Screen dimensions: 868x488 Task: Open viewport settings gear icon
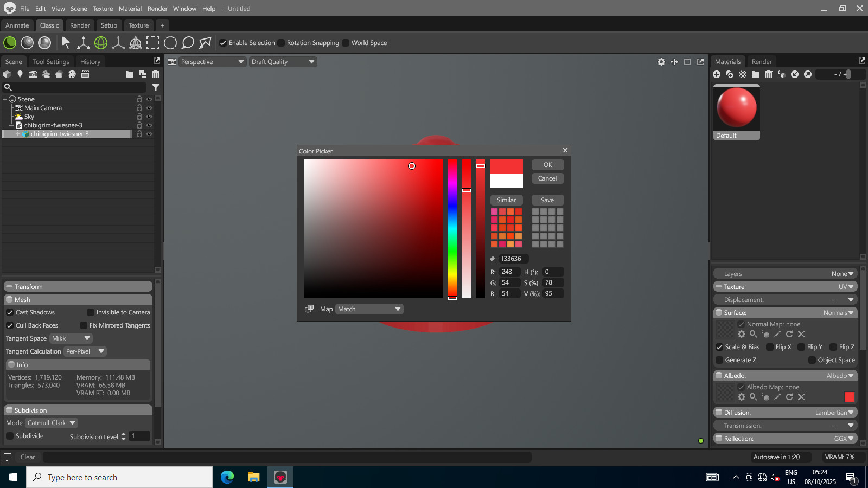tap(661, 62)
